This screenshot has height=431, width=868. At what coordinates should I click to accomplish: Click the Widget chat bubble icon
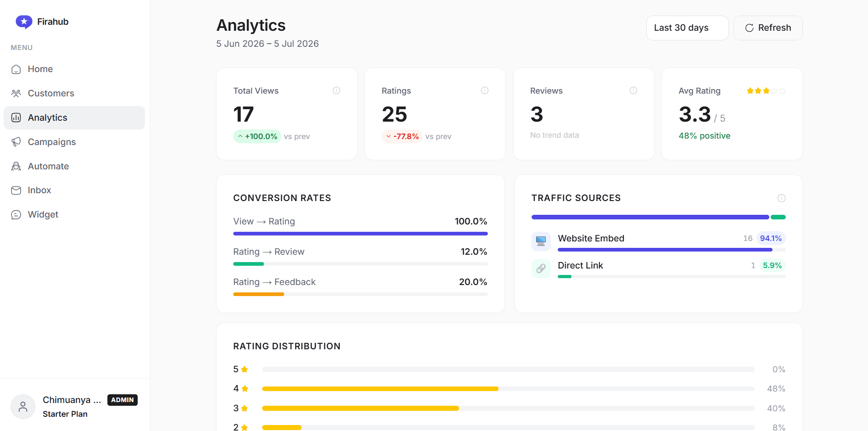(16, 215)
